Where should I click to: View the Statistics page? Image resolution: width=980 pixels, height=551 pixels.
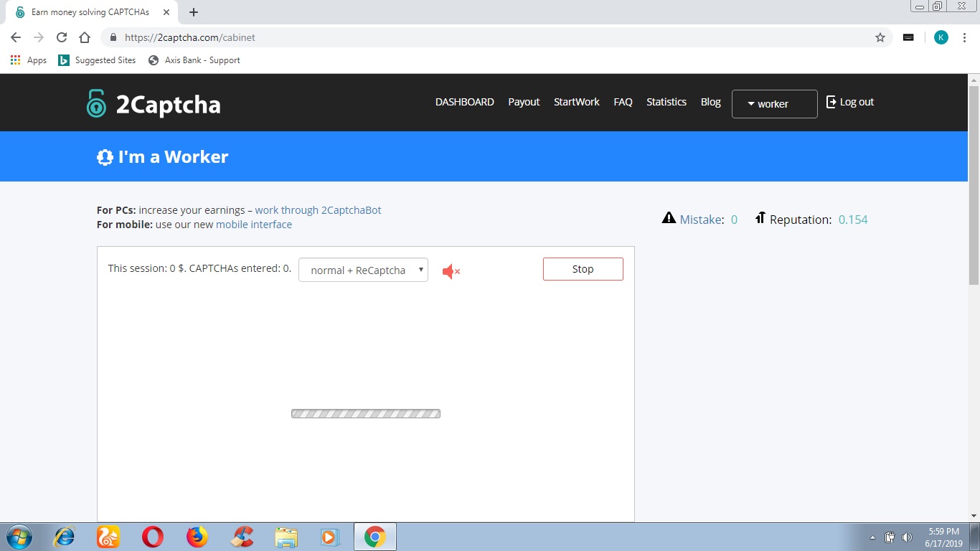pyautogui.click(x=666, y=102)
